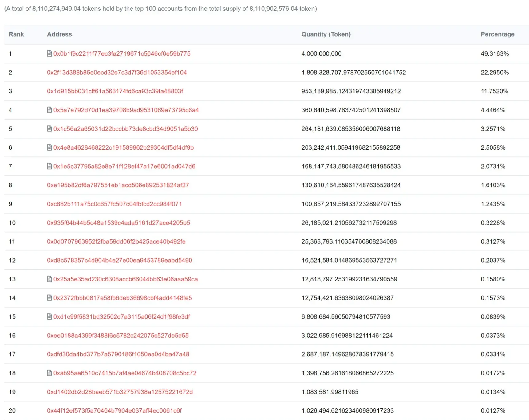Click the 4.4464% percentage cell
This screenshot has height=420, width=529.
(493, 110)
